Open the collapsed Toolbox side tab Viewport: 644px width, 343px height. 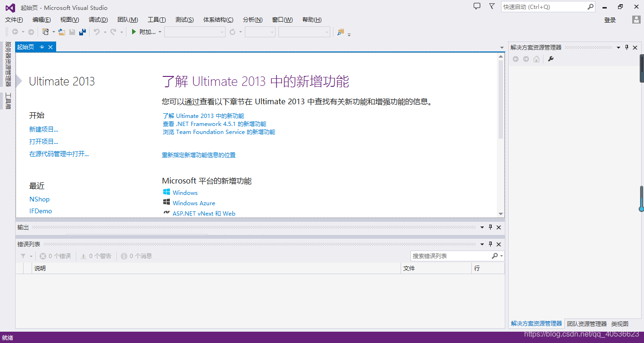pos(8,101)
